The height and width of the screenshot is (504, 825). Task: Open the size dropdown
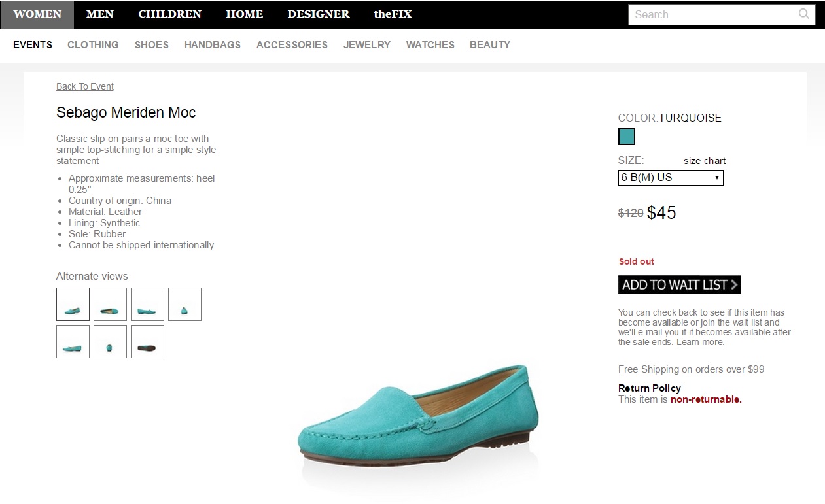coord(671,178)
